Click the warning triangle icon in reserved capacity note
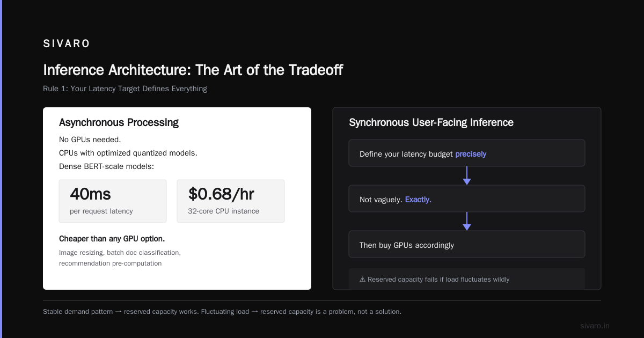The height and width of the screenshot is (338, 644). 362,279
